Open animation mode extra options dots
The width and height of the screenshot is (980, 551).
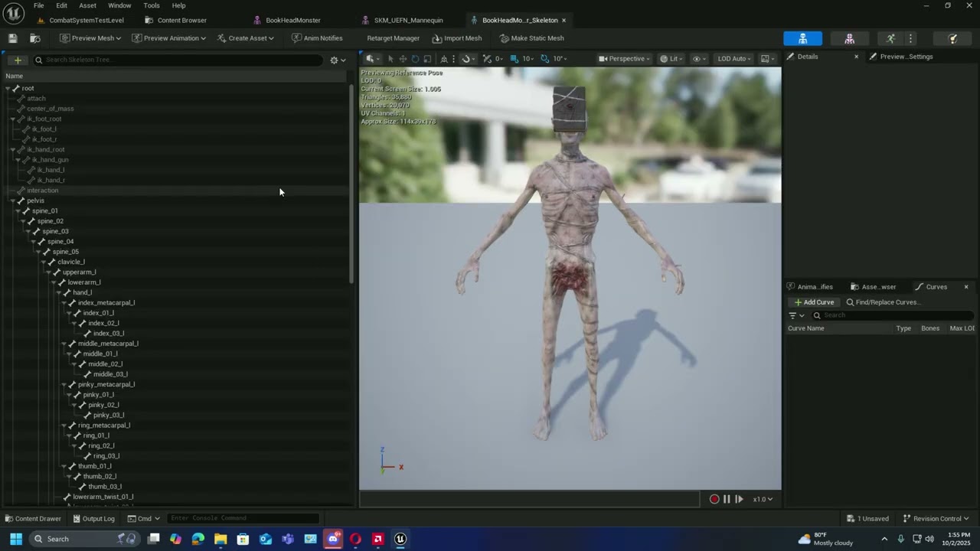click(x=910, y=38)
